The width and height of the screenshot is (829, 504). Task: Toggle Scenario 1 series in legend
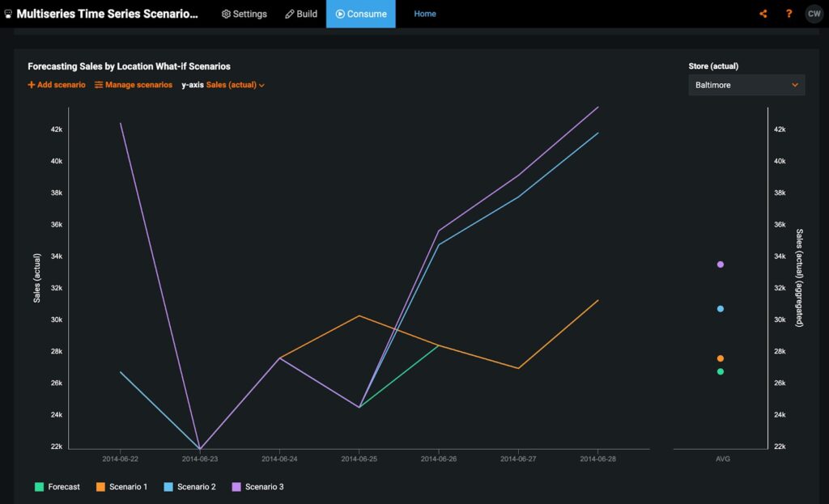pyautogui.click(x=121, y=486)
